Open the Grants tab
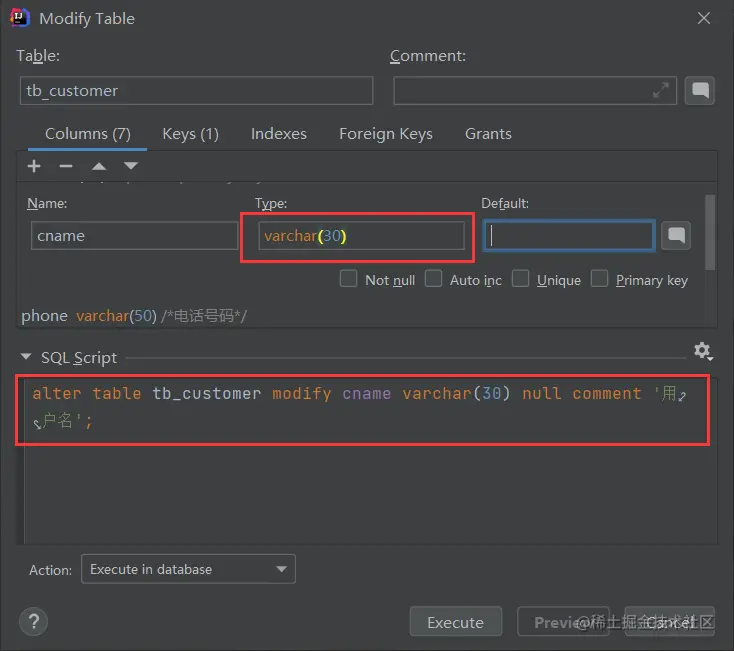Viewport: 734px width, 651px height. click(488, 134)
